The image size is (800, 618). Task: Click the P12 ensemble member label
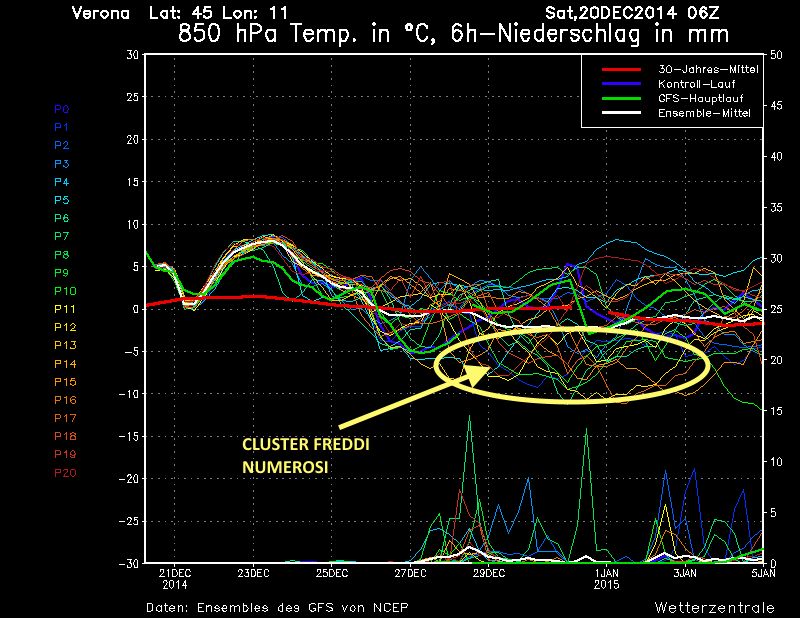click(x=65, y=327)
